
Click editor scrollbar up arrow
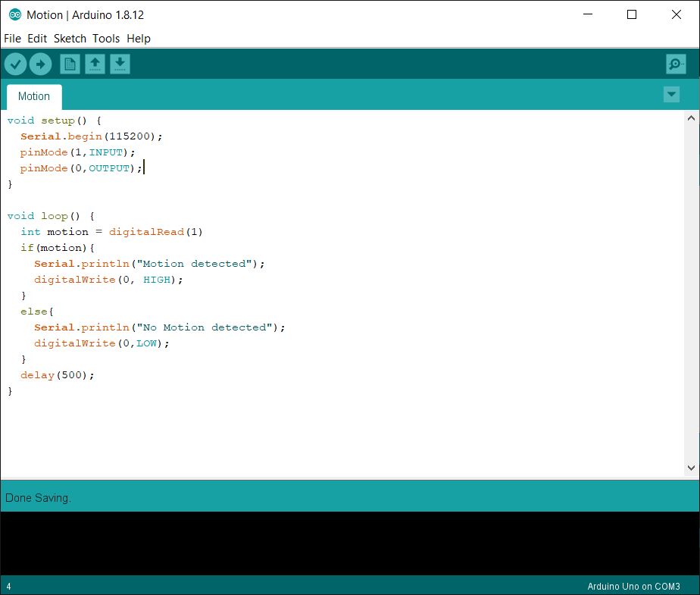pyautogui.click(x=691, y=118)
